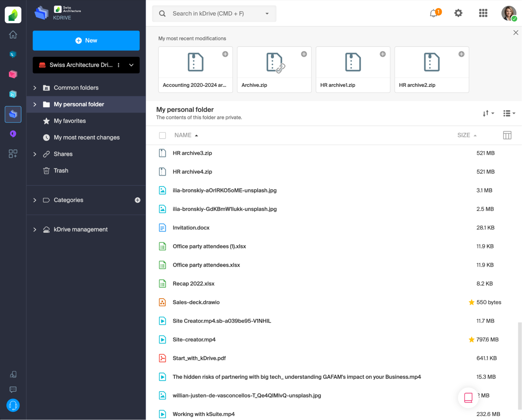Image resolution: width=522 pixels, height=420 pixels.
Task: Open the Archive.zip recent card
Action: tap(274, 70)
